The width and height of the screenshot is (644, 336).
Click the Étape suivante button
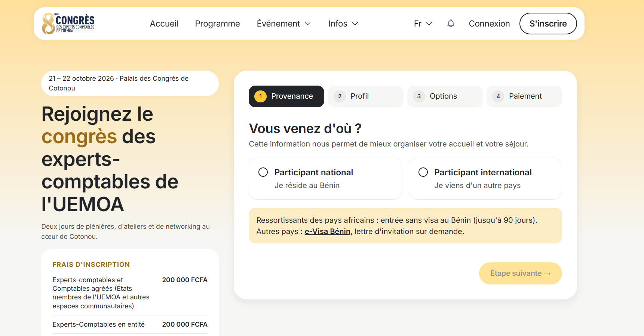pyautogui.click(x=520, y=273)
